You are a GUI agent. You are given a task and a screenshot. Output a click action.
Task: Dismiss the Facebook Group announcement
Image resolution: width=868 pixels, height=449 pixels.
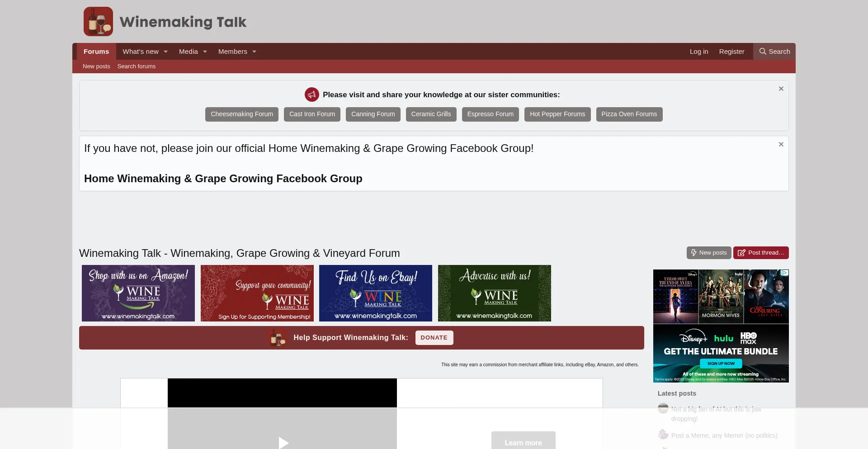(x=781, y=144)
